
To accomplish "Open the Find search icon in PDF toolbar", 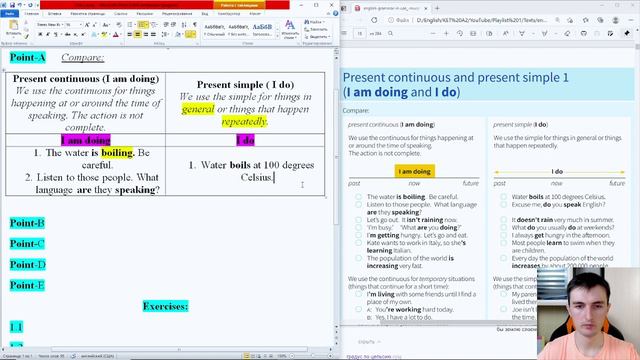I will (390, 33).
